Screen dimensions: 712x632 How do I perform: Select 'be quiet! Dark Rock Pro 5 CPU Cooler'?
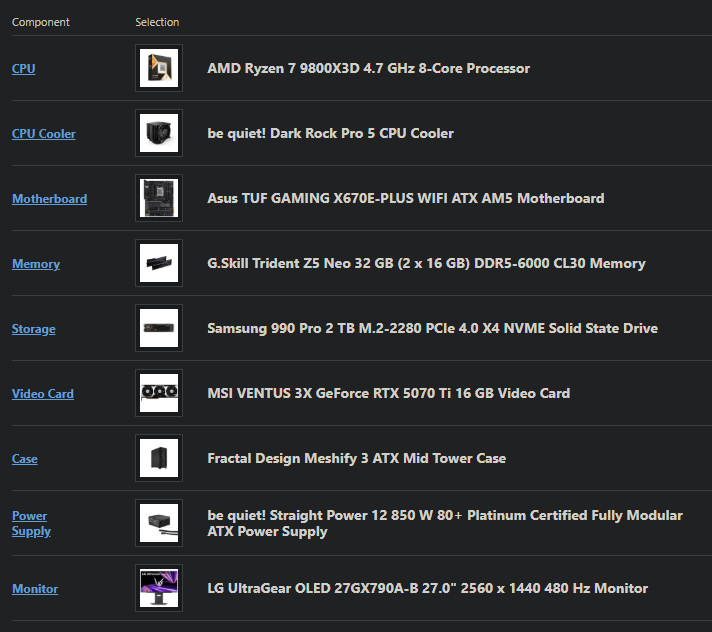(x=331, y=133)
